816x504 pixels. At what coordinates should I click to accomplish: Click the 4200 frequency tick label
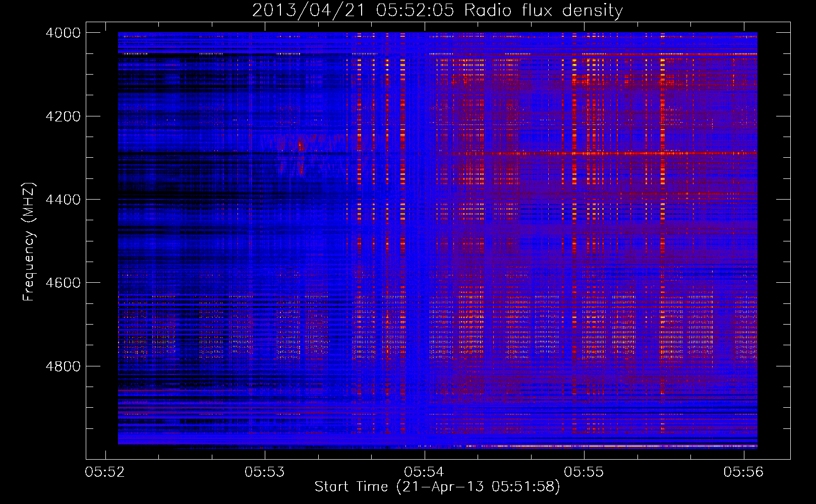point(63,116)
